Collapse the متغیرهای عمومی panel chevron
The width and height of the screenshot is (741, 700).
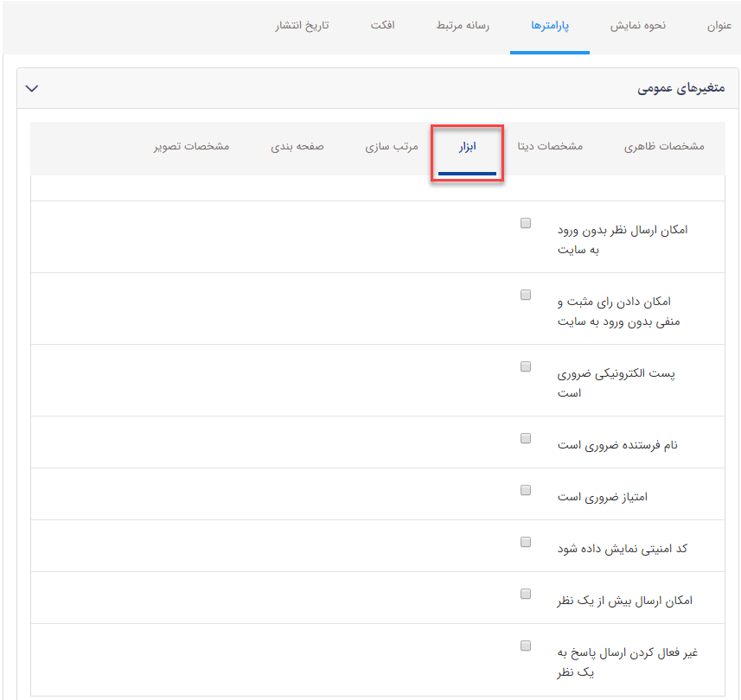tap(33, 88)
